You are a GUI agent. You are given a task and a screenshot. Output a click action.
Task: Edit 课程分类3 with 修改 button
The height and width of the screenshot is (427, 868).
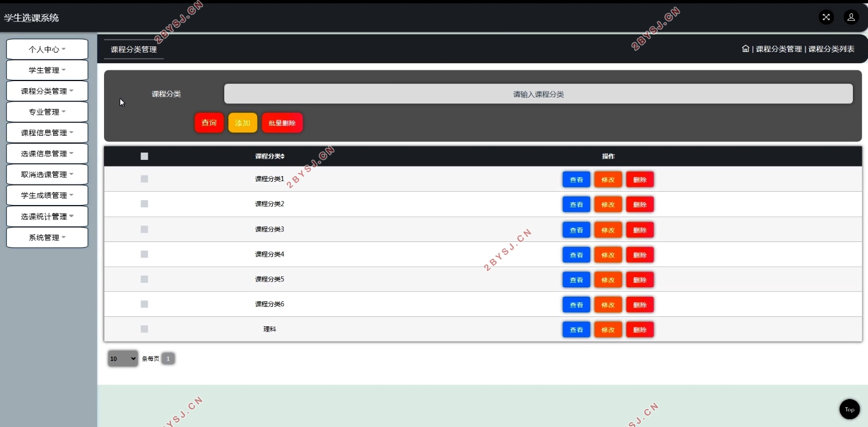[x=608, y=230]
